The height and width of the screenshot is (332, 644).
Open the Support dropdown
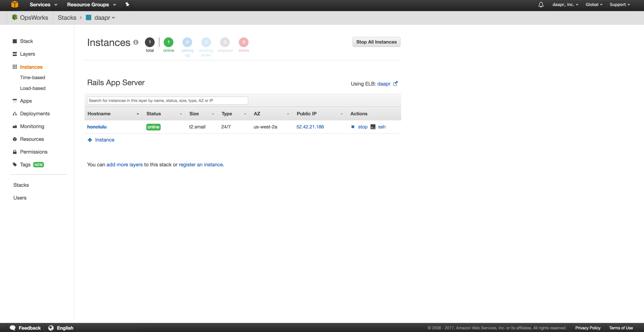tap(620, 5)
